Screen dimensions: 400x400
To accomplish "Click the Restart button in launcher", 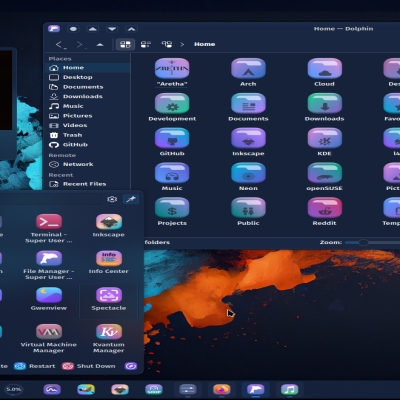I will pyautogui.click(x=34, y=366).
